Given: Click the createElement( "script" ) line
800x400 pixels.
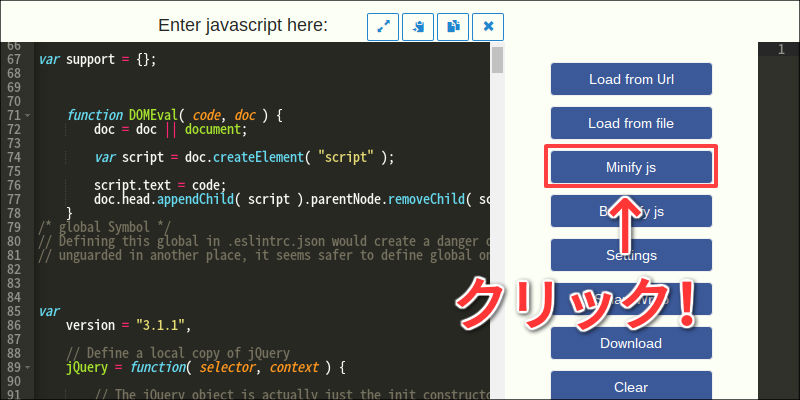Looking at the screenshot, I should [244, 158].
